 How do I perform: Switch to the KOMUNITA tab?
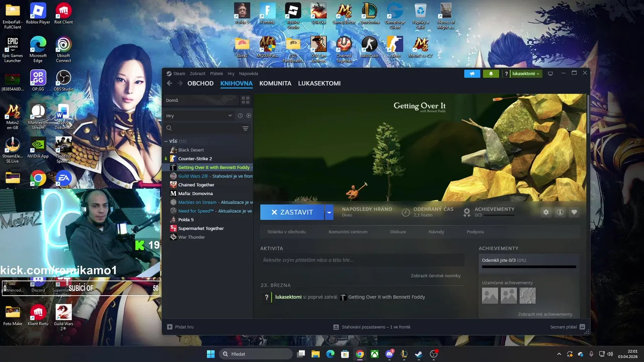[x=275, y=83]
